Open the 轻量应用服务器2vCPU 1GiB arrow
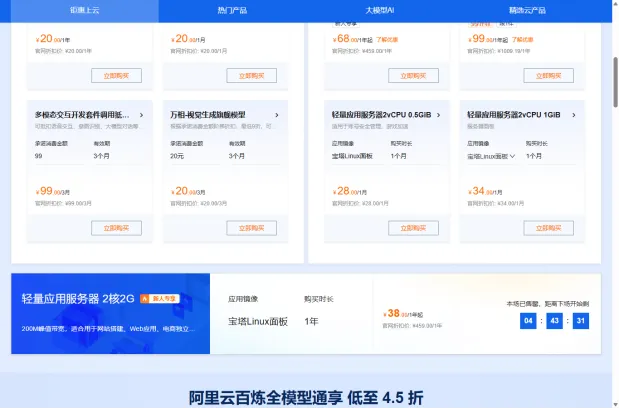The height and width of the screenshot is (409, 620). pos(574,115)
